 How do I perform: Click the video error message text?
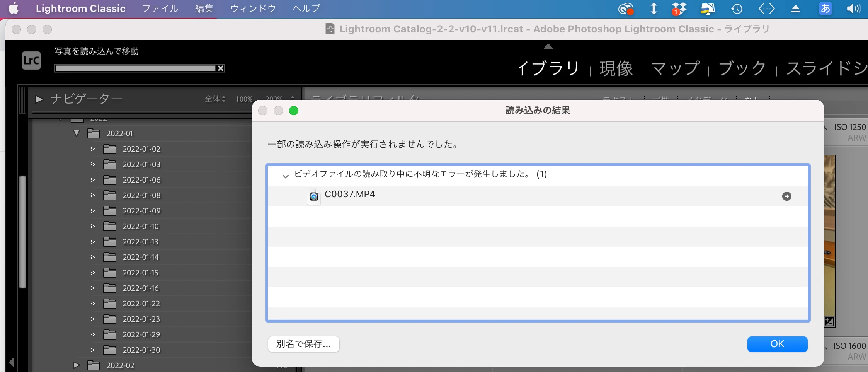pos(420,174)
